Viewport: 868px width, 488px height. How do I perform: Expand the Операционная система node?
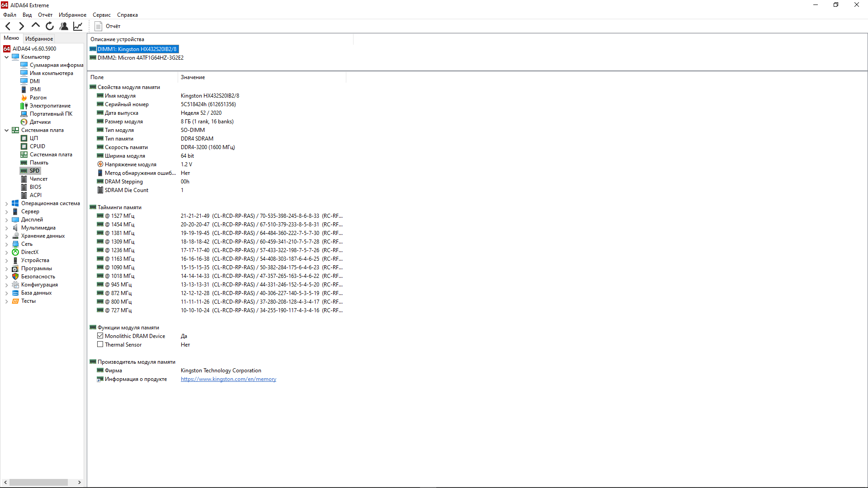point(6,203)
